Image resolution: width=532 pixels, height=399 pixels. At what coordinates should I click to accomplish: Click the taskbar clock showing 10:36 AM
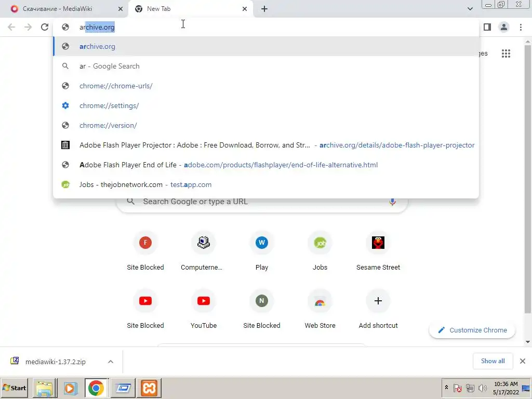506,388
